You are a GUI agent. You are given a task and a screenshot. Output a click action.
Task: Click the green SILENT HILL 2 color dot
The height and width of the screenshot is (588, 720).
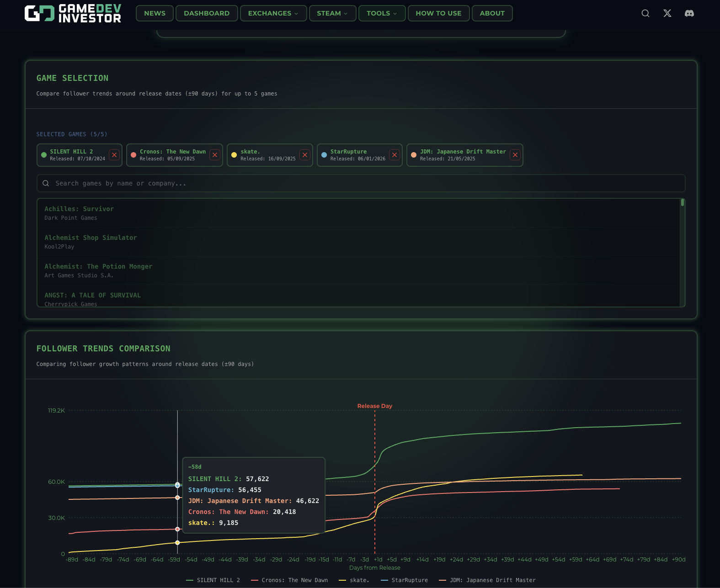coord(44,155)
